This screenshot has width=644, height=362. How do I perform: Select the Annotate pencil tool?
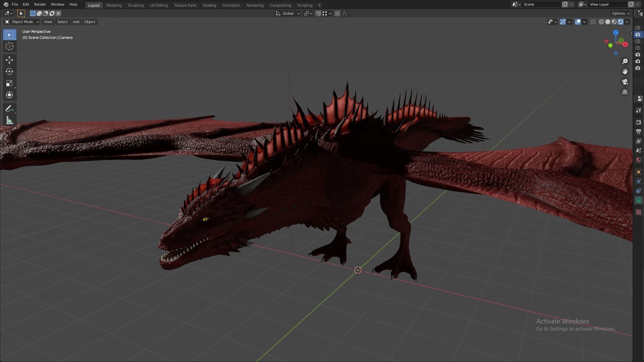coord(9,109)
